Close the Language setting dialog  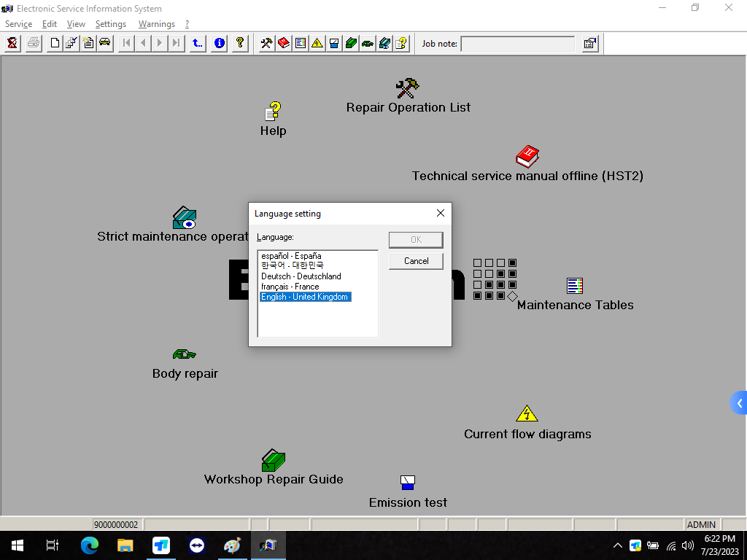tap(441, 214)
